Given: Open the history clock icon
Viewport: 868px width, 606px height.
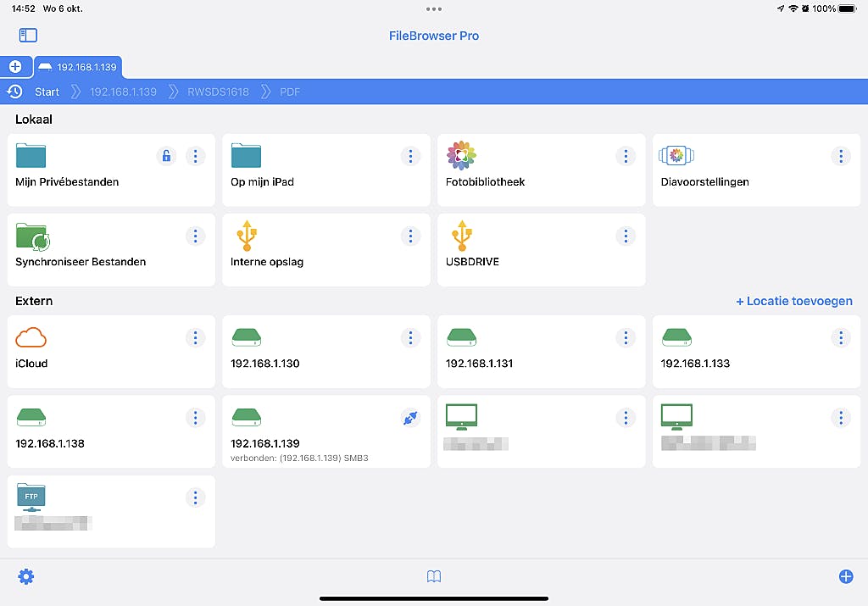Looking at the screenshot, I should click(x=15, y=92).
